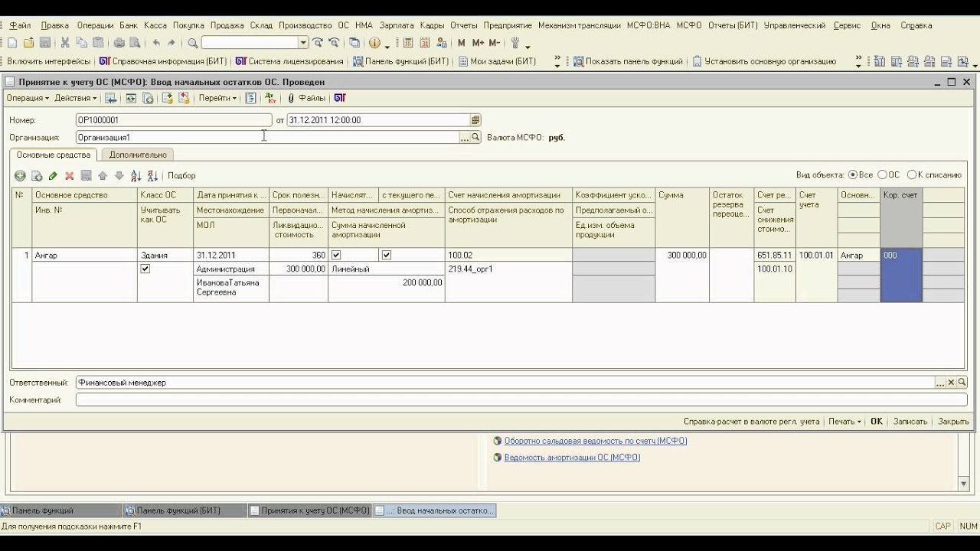Expand the search combo box arrow in toolbar
This screenshot has height=551, width=980.
(x=304, y=43)
